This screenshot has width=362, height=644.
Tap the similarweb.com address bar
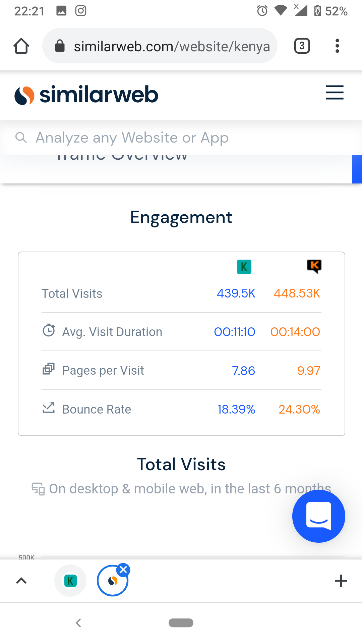171,46
